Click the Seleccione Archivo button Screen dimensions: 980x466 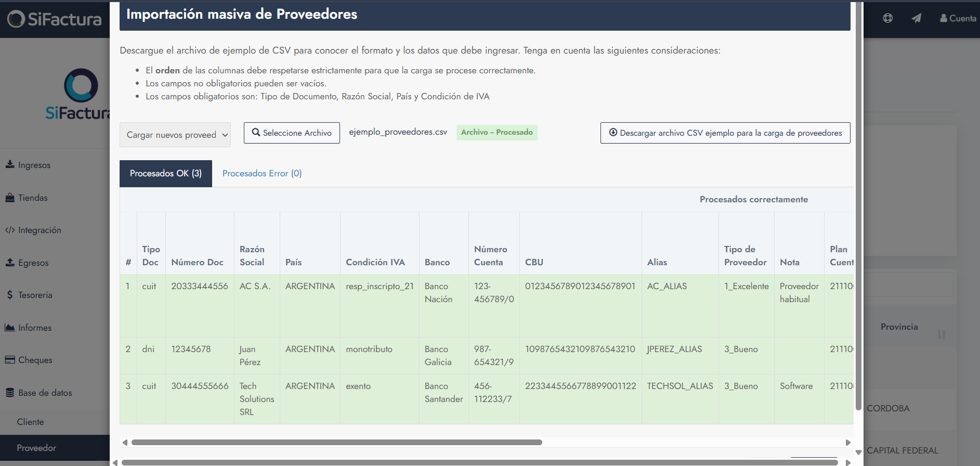[292, 133]
